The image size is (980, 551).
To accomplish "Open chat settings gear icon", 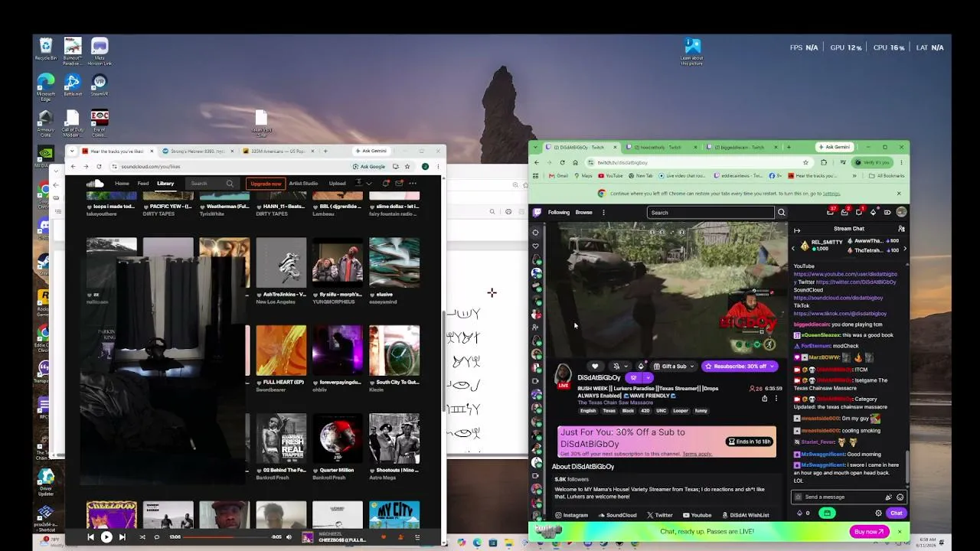I will (x=878, y=513).
